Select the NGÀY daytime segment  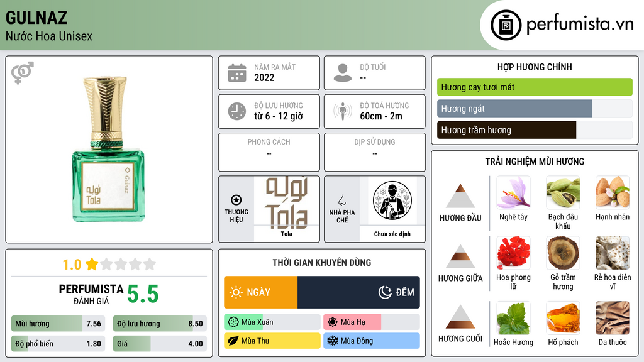coord(261,292)
